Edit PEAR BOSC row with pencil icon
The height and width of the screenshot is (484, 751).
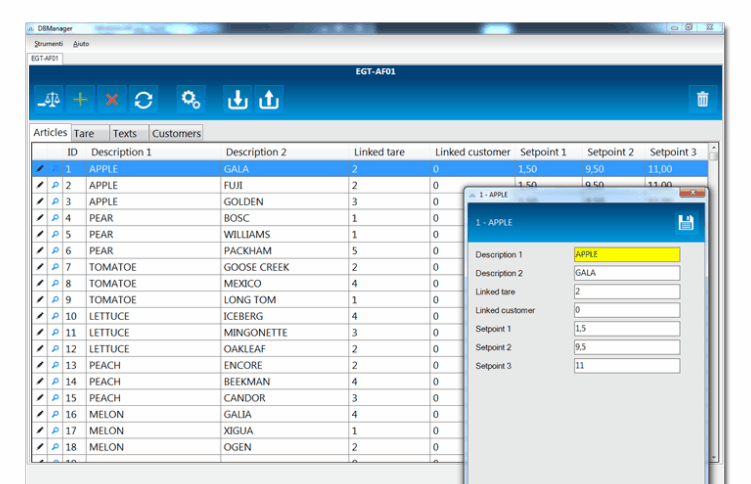point(40,217)
